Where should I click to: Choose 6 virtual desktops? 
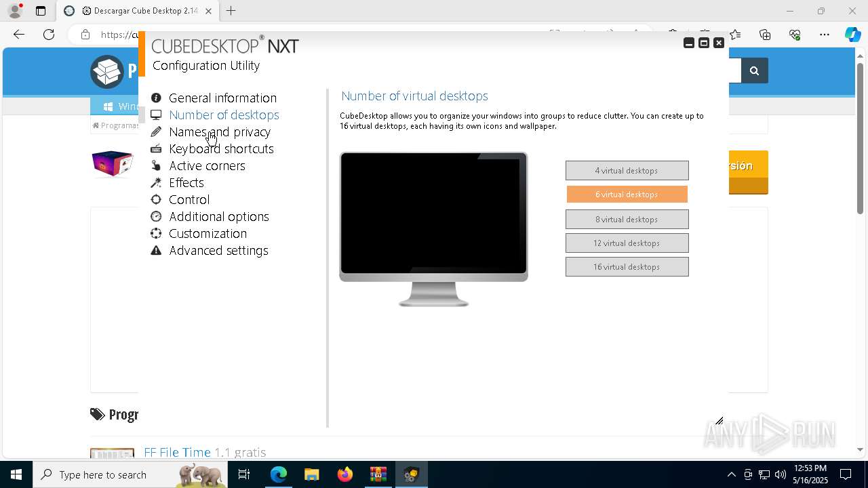pos(627,194)
